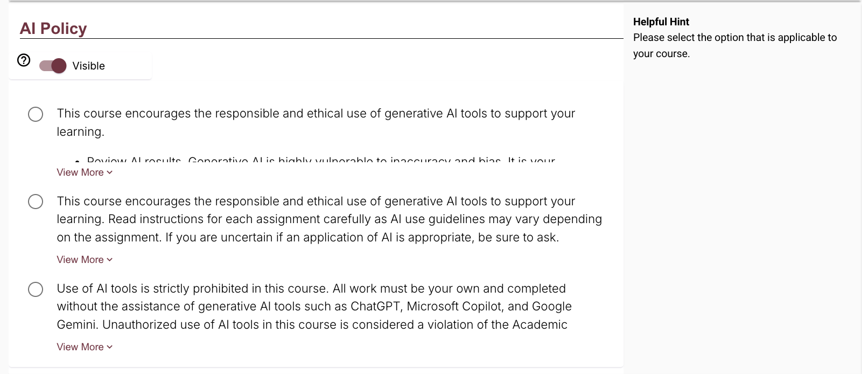
Task: Expand View More under the first policy option
Action: [x=80, y=172]
